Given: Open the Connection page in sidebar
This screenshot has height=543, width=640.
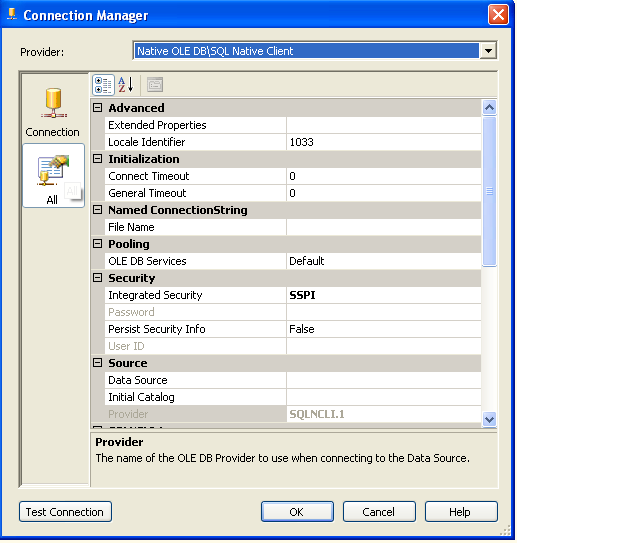Looking at the screenshot, I should pos(53,112).
